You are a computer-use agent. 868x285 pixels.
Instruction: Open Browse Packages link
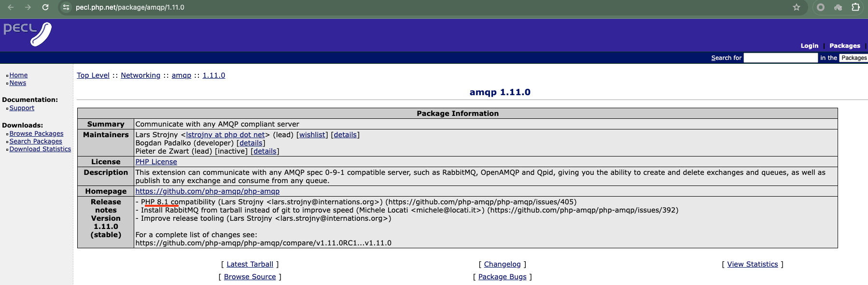(36, 134)
